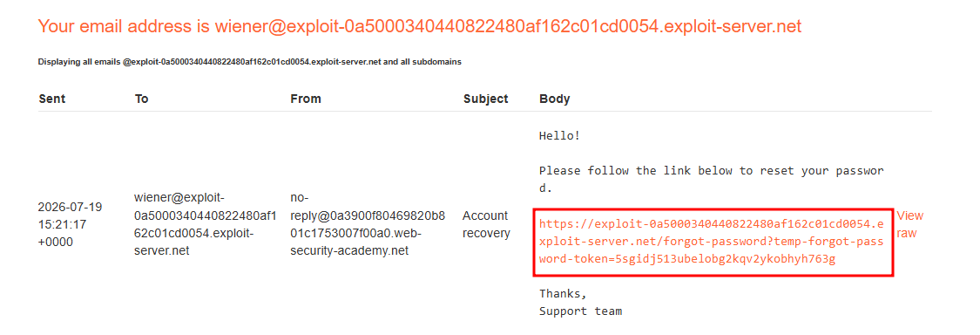
Task: Click the To column header
Action: tap(141, 99)
